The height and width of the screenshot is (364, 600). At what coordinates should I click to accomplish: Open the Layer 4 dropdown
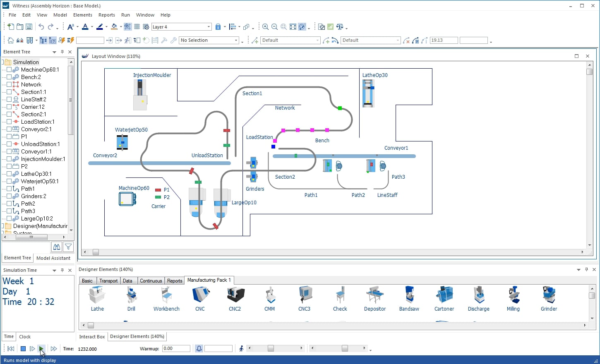(x=209, y=27)
